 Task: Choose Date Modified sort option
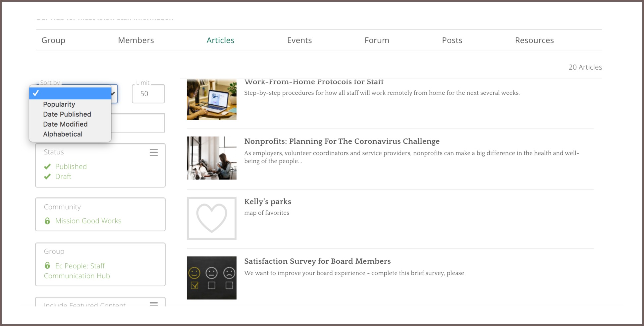coord(65,124)
